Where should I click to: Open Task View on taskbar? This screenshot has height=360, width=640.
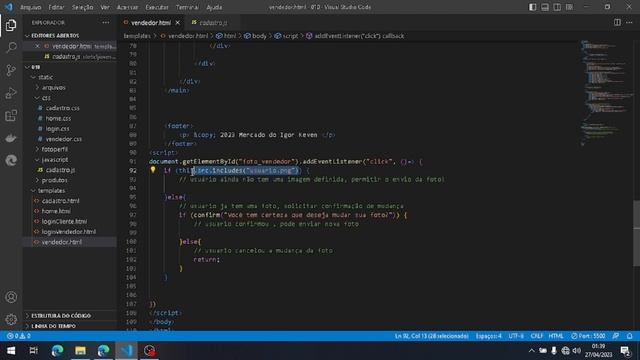pyautogui.click(x=33, y=351)
